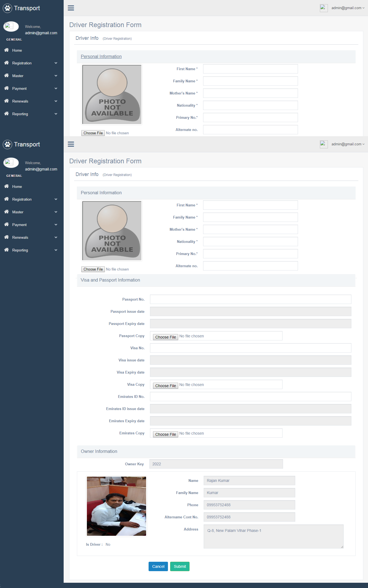
Task: Click the hamburger menu icon in the lower page header
Action: tap(71, 144)
